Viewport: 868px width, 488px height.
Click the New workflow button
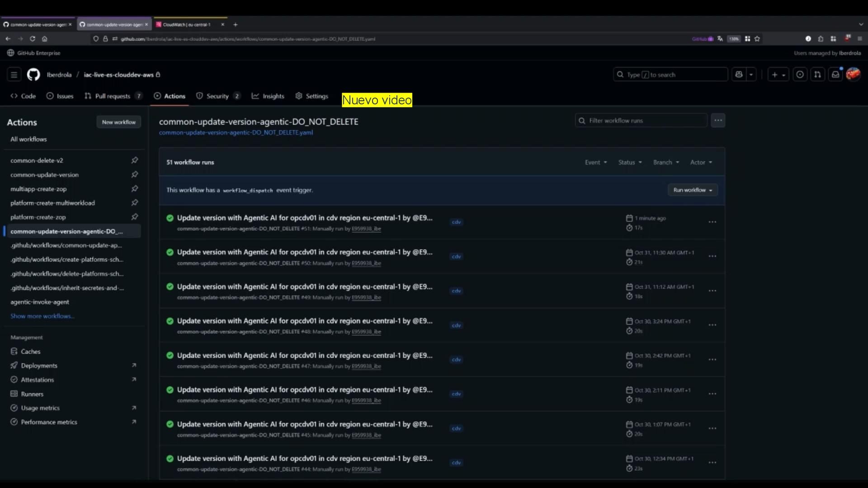(x=118, y=122)
